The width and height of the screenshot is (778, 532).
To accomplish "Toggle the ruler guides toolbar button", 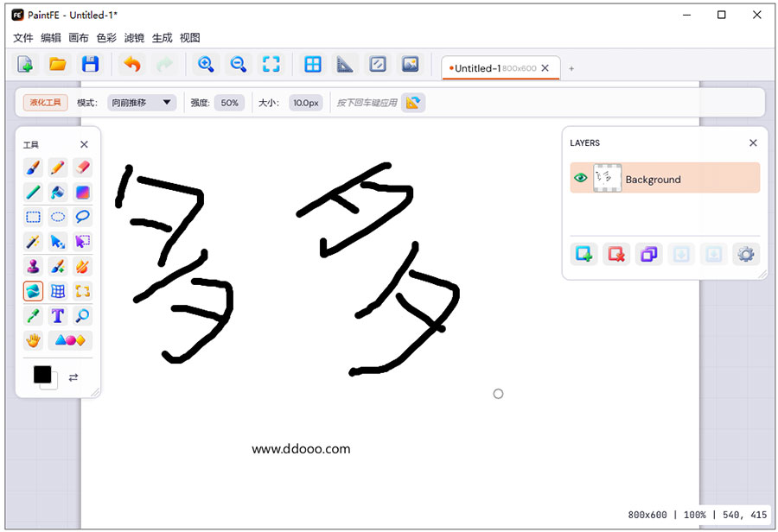I will [345, 65].
